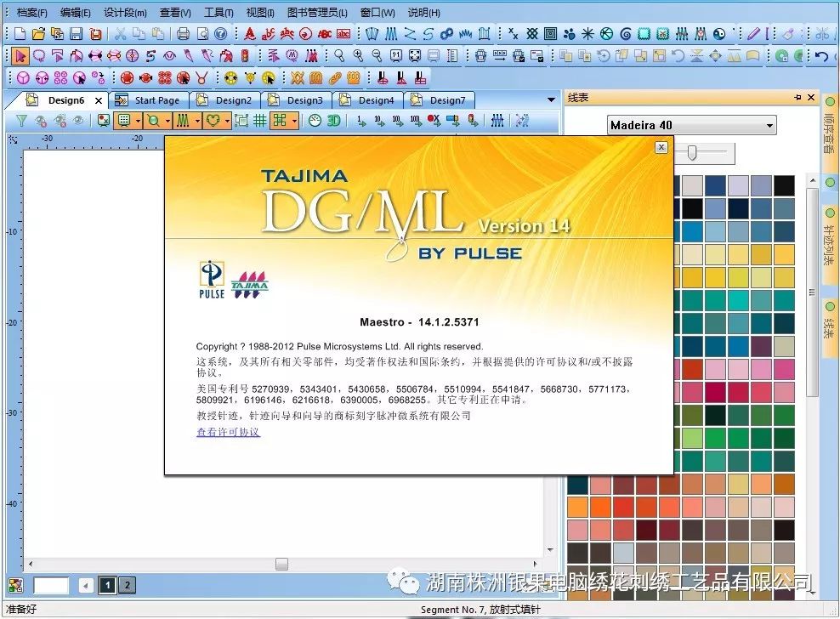
Task: Open the 3D view icon
Action: point(333,121)
